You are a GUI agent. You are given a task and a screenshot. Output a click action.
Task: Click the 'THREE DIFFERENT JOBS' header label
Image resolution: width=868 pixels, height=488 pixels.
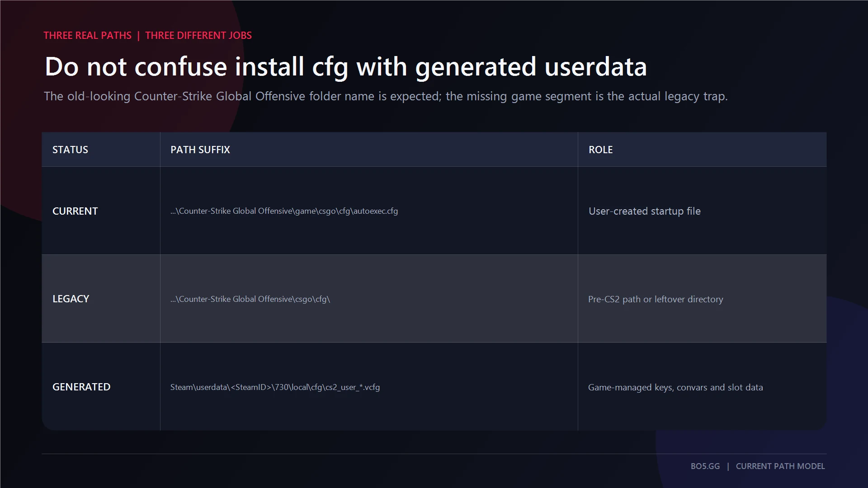[198, 35]
